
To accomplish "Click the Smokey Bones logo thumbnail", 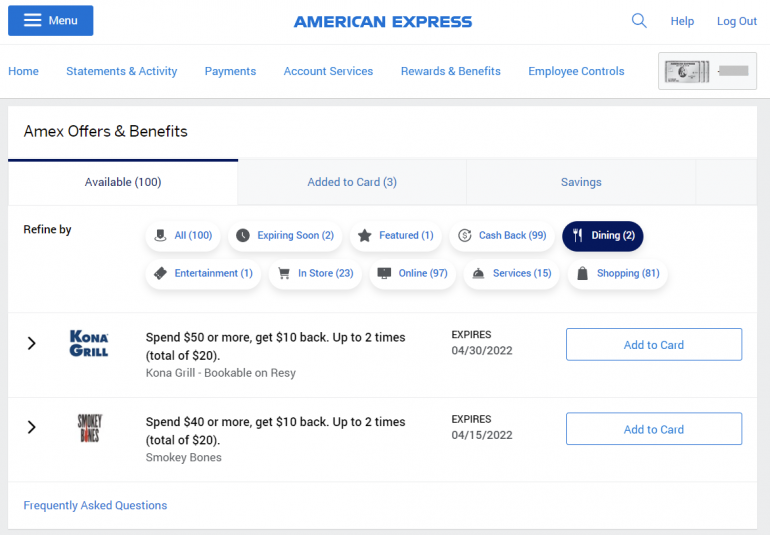I will [89, 428].
